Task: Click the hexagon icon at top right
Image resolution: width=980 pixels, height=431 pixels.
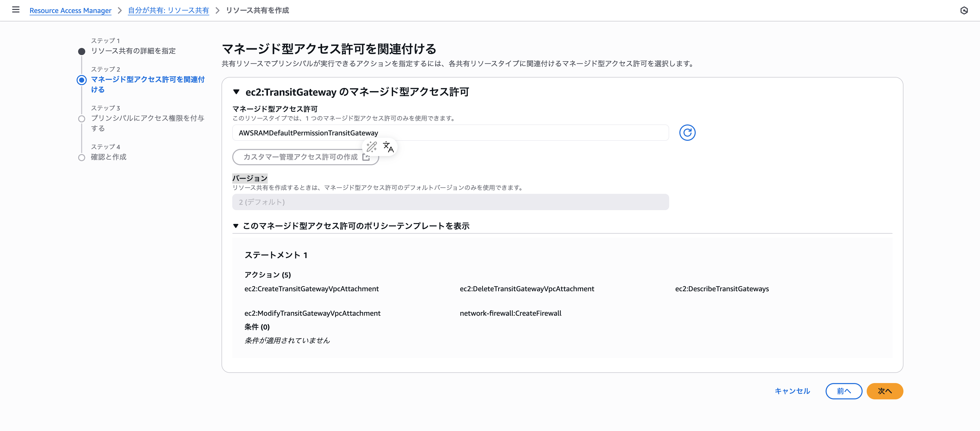Action: click(964, 10)
